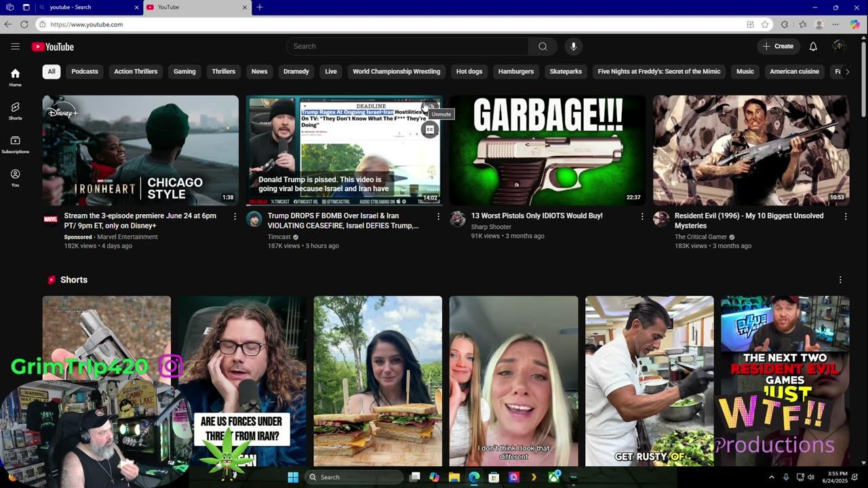Add page to favorites with star icon

(x=765, y=24)
